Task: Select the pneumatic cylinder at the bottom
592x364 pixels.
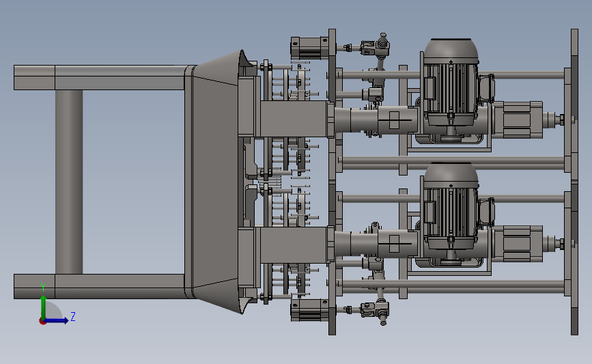Action: click(309, 310)
